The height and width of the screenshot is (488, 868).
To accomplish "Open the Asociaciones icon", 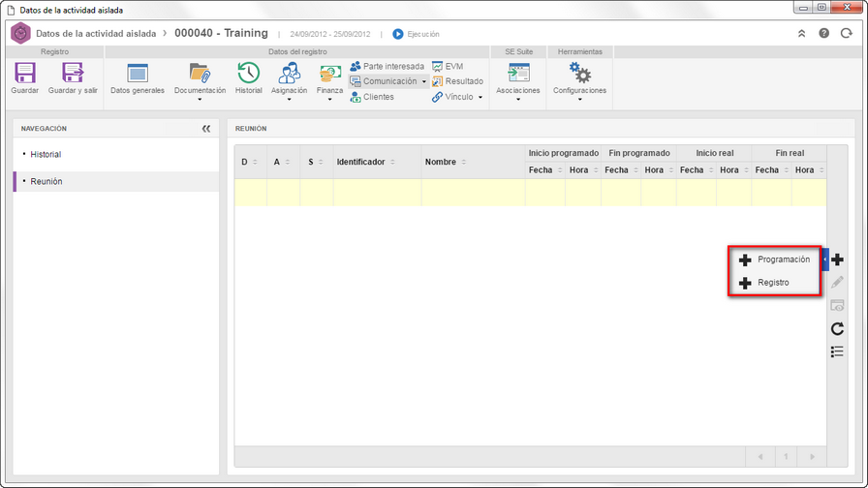I will [518, 73].
